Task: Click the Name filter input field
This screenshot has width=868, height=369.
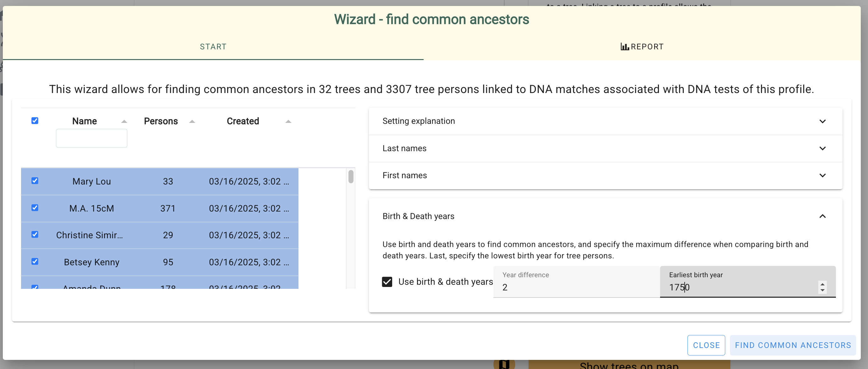Action: click(x=91, y=138)
